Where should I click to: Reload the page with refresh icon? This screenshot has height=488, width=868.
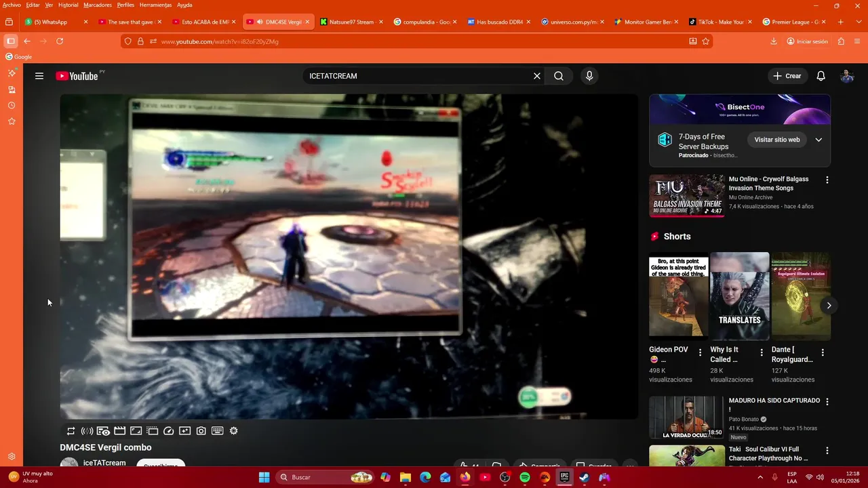click(60, 41)
